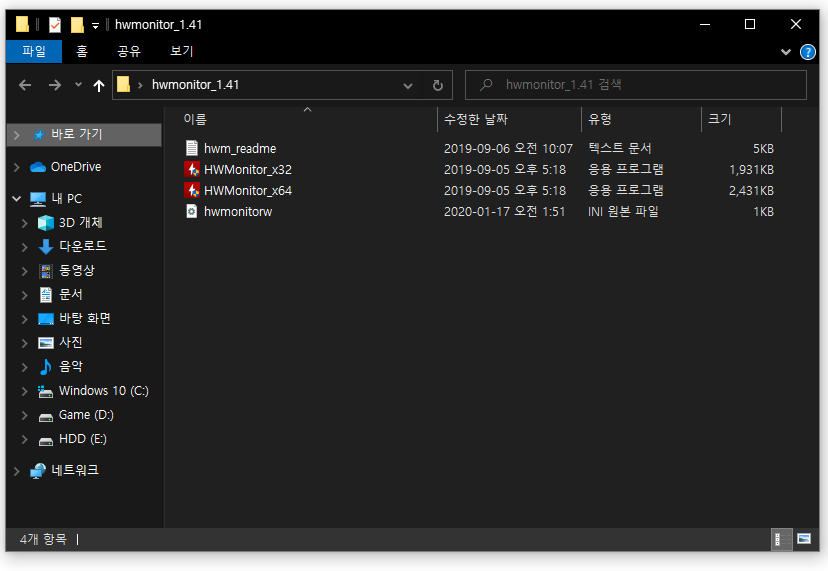The height and width of the screenshot is (571, 828).
Task: Select the hwmonitorw INI file icon
Action: [192, 212]
